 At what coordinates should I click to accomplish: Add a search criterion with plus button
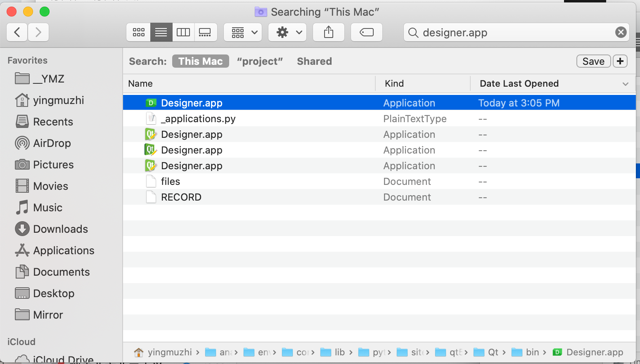point(620,61)
